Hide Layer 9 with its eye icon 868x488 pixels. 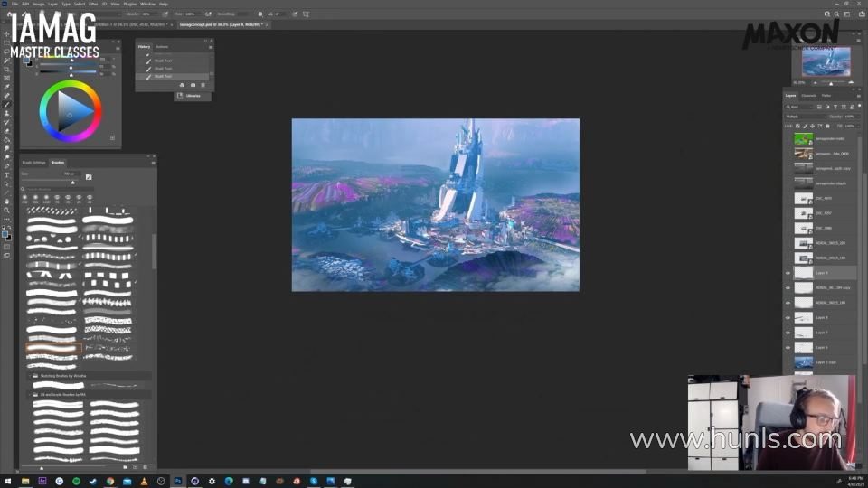point(788,273)
